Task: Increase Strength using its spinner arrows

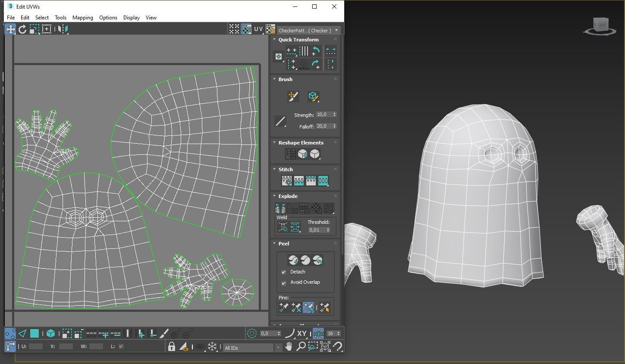Action: (x=334, y=113)
